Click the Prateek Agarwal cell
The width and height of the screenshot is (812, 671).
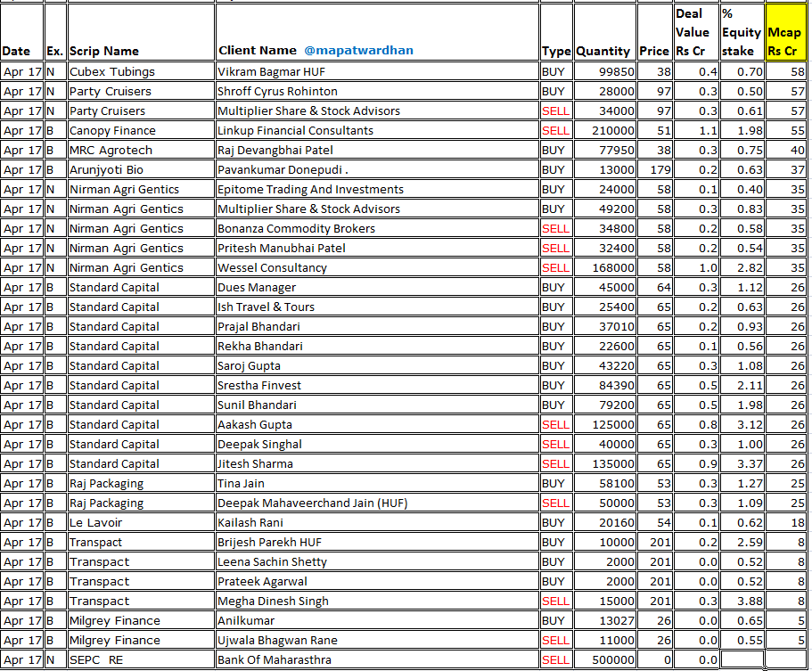[377, 581]
